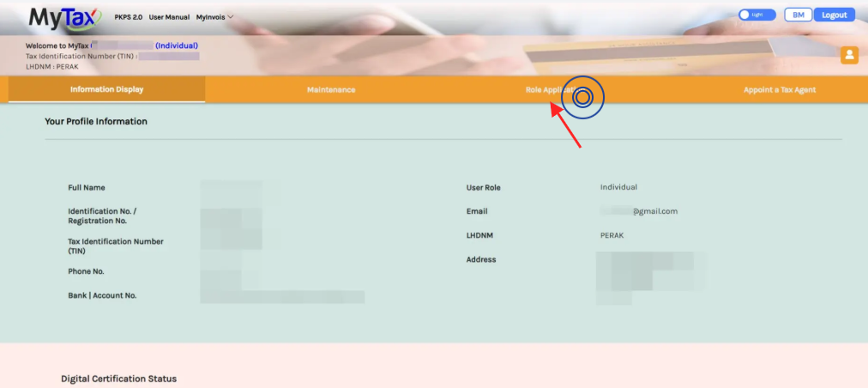Click the @gmail.com email value
Viewport: 868px width, 388px height.
(655, 211)
